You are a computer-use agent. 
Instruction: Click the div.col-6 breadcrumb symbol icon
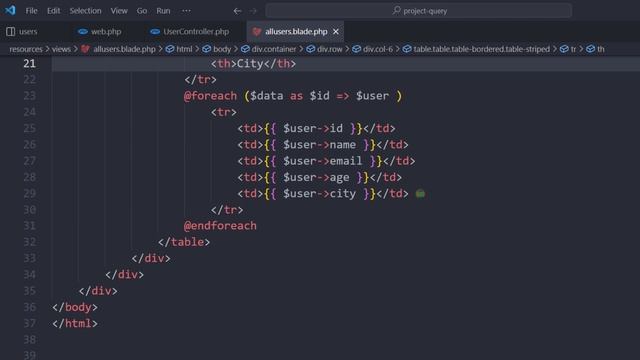tap(357, 49)
